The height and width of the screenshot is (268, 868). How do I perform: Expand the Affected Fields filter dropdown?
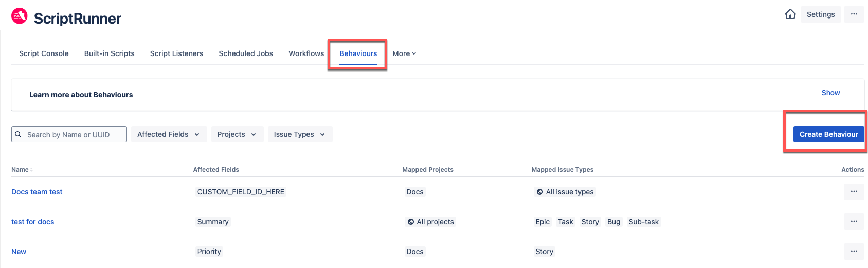pos(169,134)
